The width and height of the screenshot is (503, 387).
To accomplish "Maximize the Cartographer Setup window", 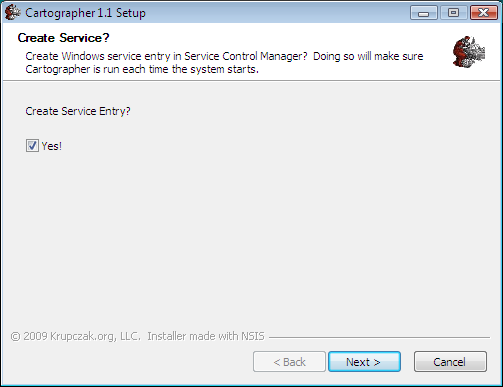I will click(x=453, y=13).
